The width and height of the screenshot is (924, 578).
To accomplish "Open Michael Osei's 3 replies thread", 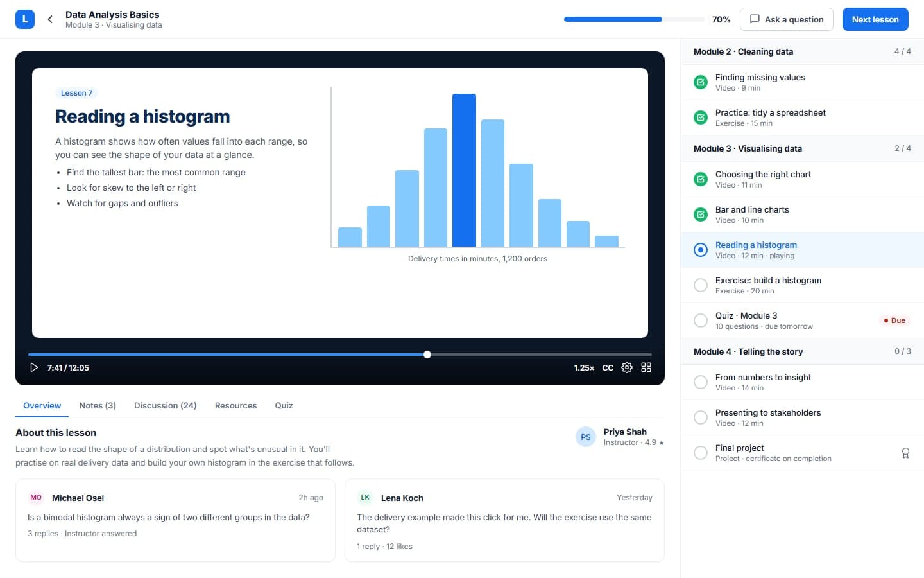I will click(82, 534).
